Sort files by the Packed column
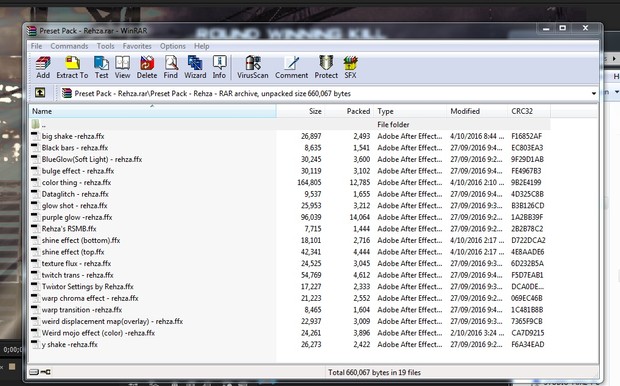The height and width of the screenshot is (386, 620). 349,111
